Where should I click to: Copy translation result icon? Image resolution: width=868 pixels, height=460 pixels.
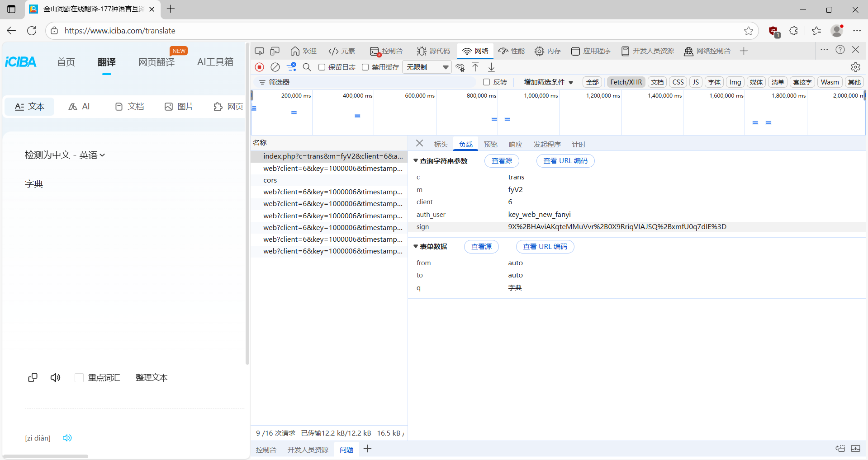33,377
